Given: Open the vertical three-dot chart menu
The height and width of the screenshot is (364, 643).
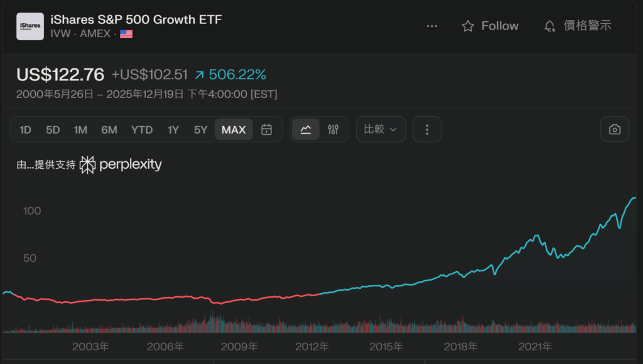Looking at the screenshot, I should 427,129.
